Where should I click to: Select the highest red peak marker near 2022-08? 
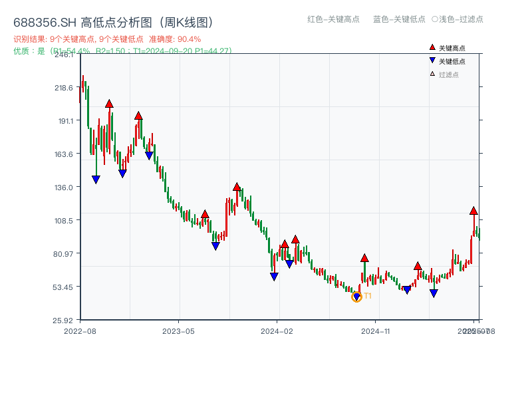[x=109, y=104]
